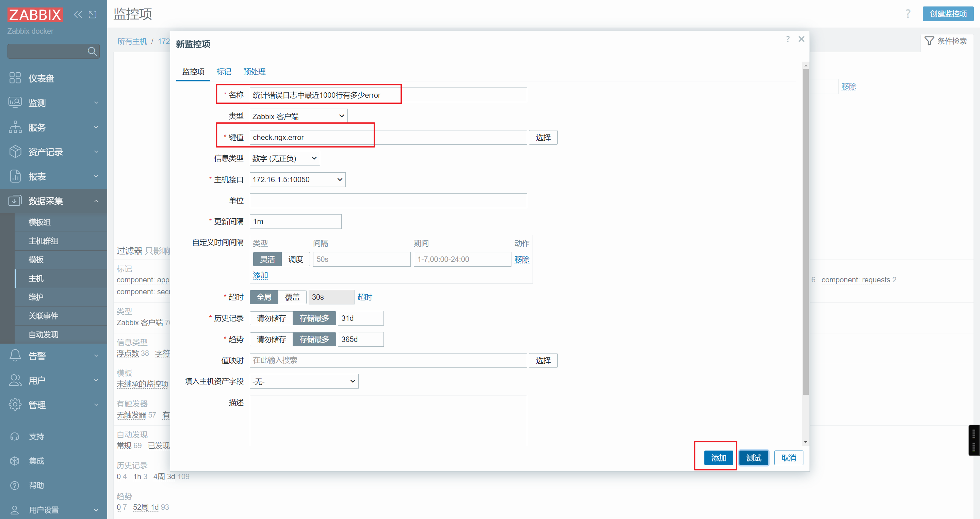Click the 添加 button to save item
This screenshot has height=519, width=980.
tap(719, 458)
